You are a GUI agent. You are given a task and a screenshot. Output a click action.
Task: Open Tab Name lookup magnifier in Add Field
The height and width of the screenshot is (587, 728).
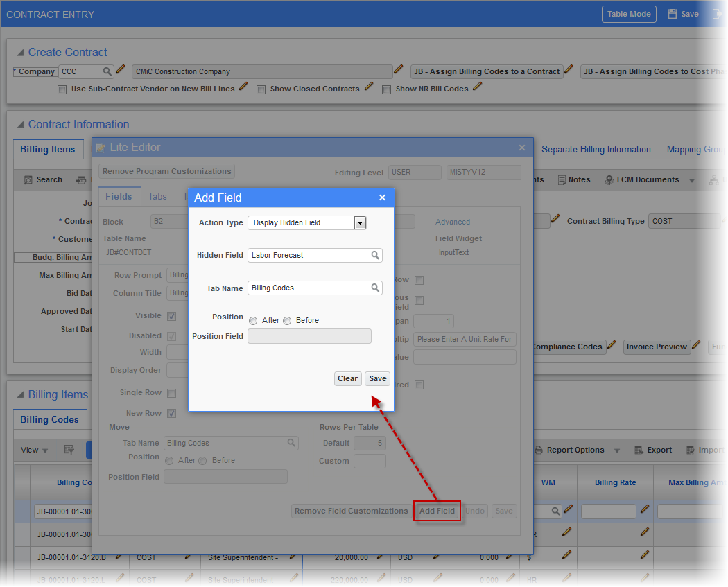pos(375,288)
